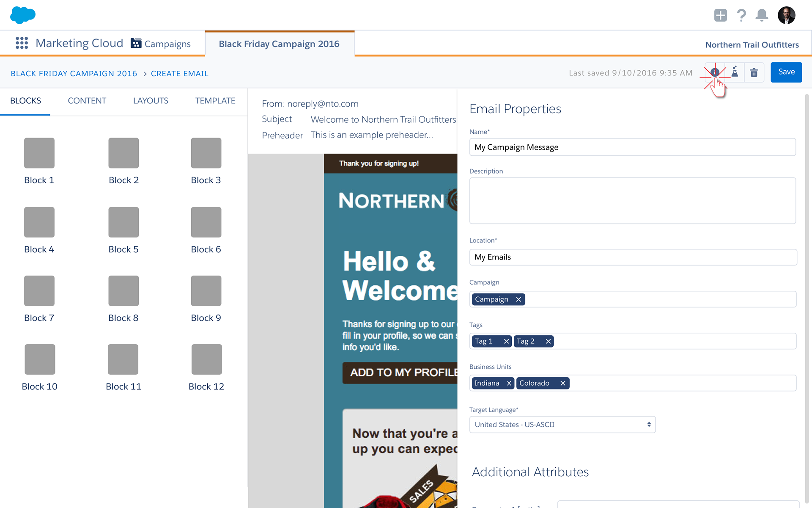Click the ADD TO MY PROFILE button
The width and height of the screenshot is (812, 508).
(400, 373)
